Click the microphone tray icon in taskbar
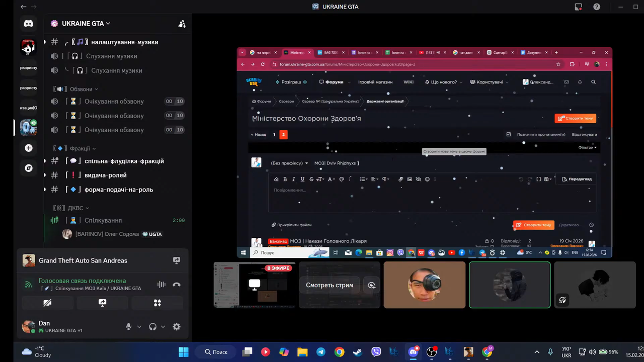The image size is (644, 362). coord(550,352)
